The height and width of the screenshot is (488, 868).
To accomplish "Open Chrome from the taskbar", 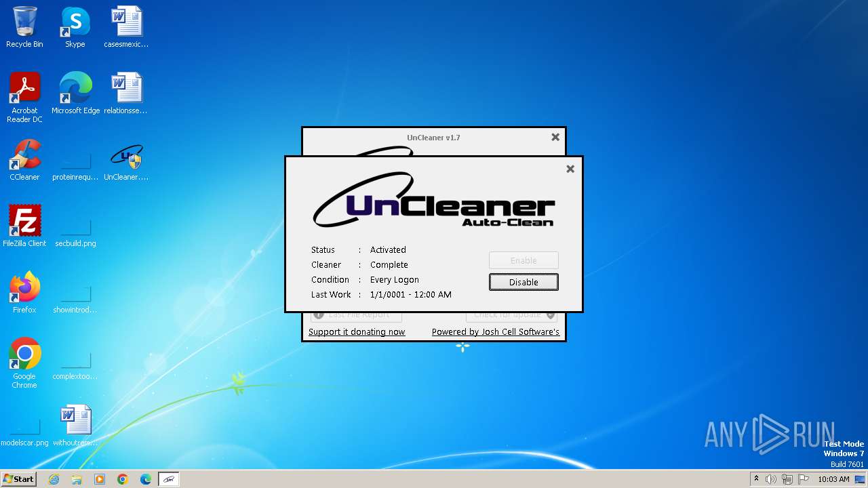I will [123, 479].
